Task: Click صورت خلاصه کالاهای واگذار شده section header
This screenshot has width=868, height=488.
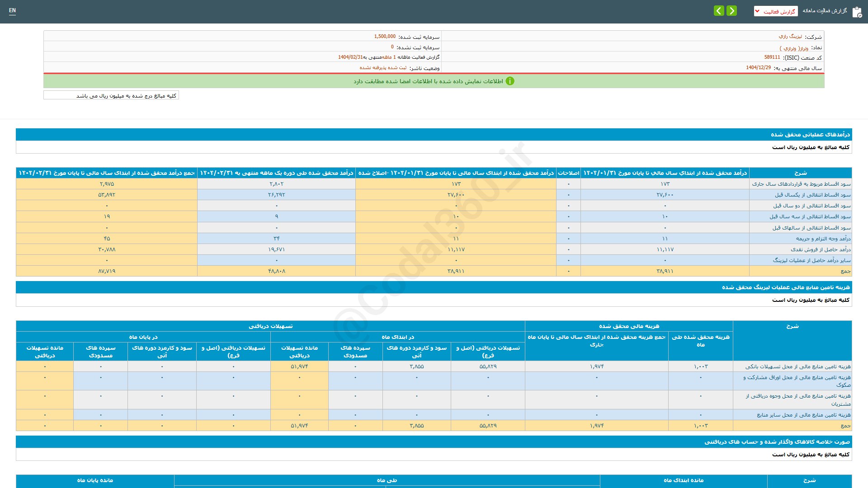Action: pyautogui.click(x=777, y=442)
